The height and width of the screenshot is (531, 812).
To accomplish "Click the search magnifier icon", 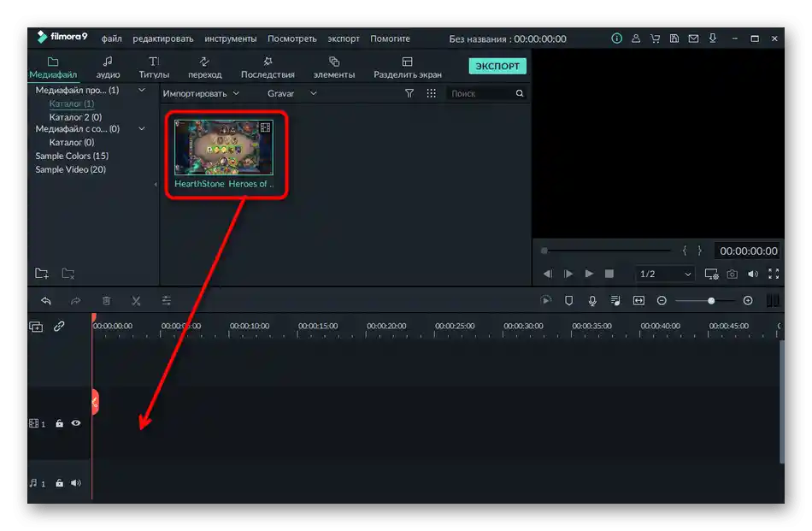I will point(520,93).
